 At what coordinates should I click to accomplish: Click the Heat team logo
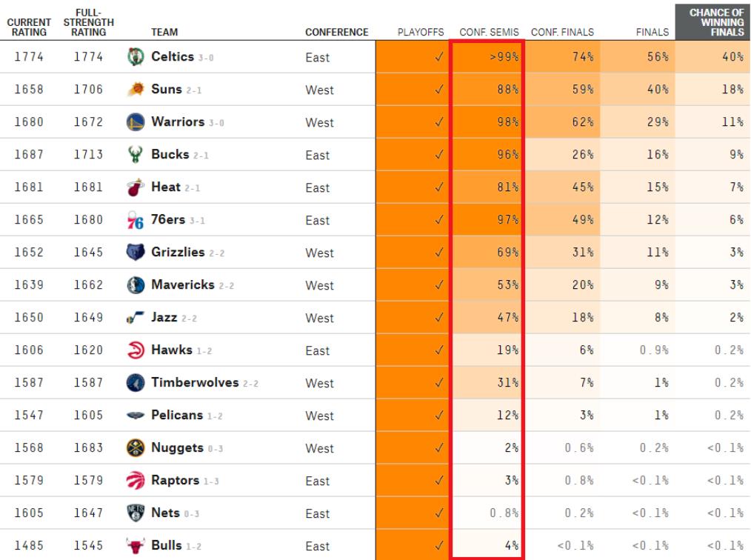(x=134, y=187)
